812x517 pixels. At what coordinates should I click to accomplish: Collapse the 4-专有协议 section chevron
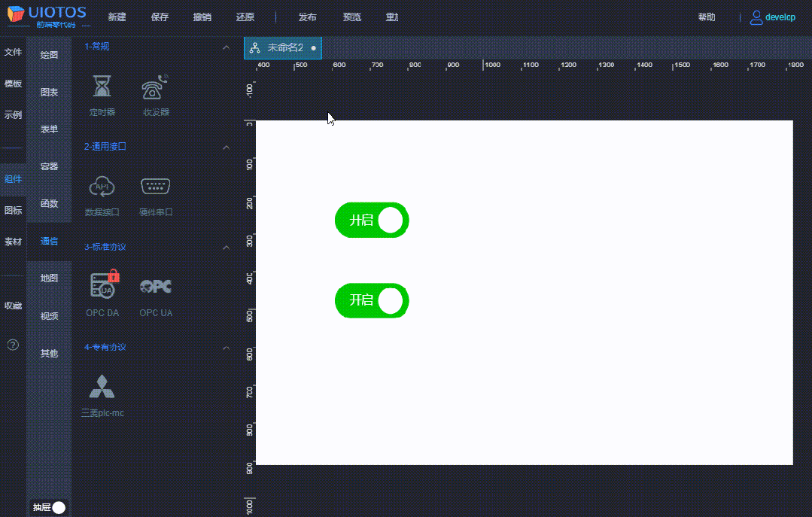tap(226, 348)
